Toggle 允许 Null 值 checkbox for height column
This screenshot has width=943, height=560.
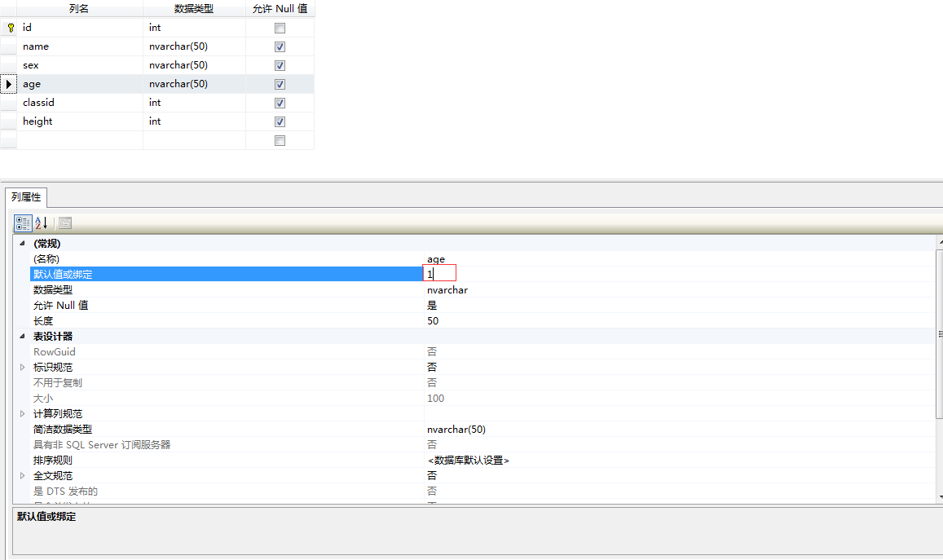280,121
